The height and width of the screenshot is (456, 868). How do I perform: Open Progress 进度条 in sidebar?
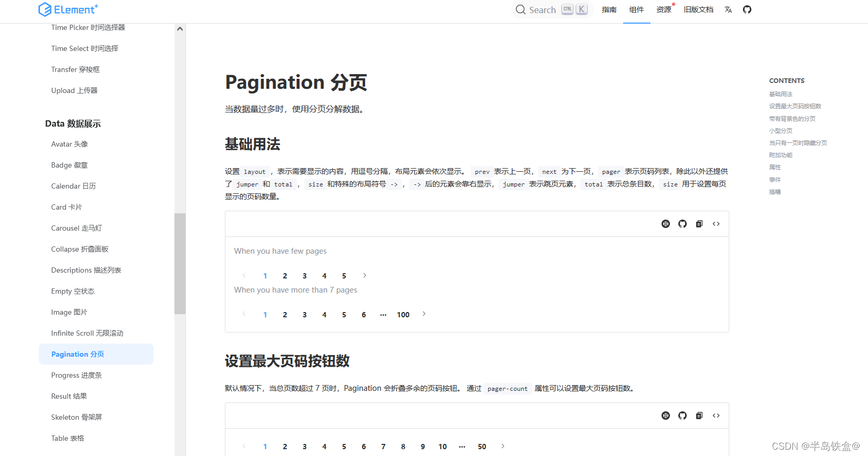pyautogui.click(x=77, y=375)
